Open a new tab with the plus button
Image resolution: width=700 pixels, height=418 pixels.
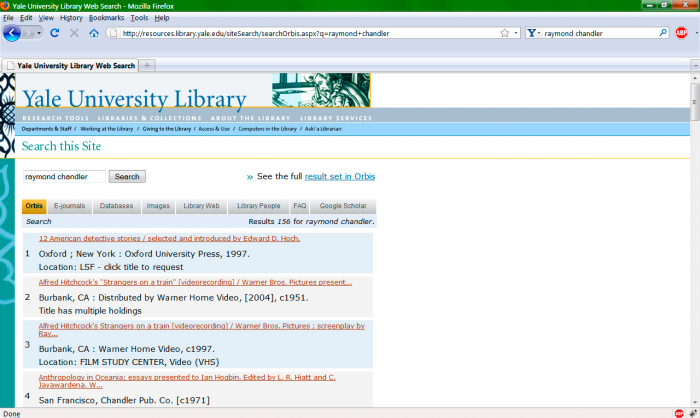pyautogui.click(x=147, y=66)
